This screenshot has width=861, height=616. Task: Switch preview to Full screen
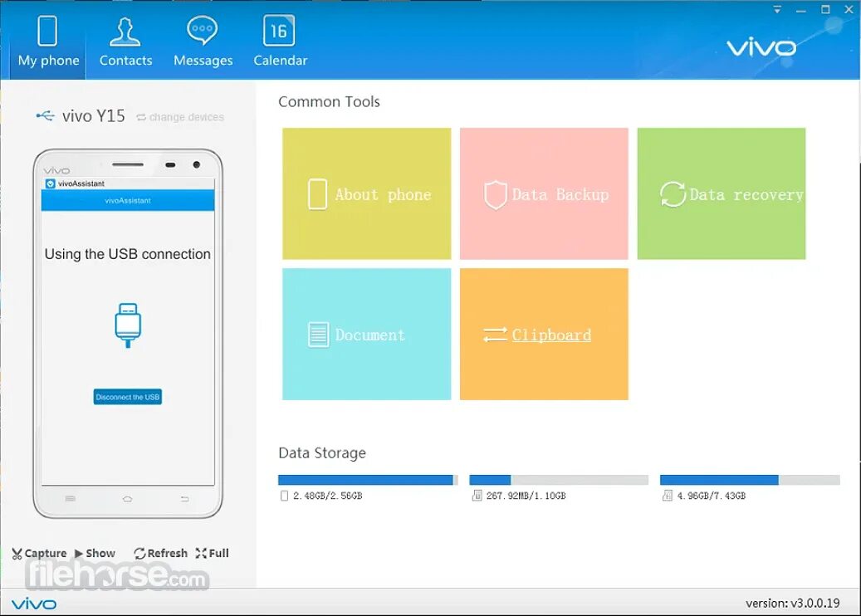pyautogui.click(x=212, y=554)
